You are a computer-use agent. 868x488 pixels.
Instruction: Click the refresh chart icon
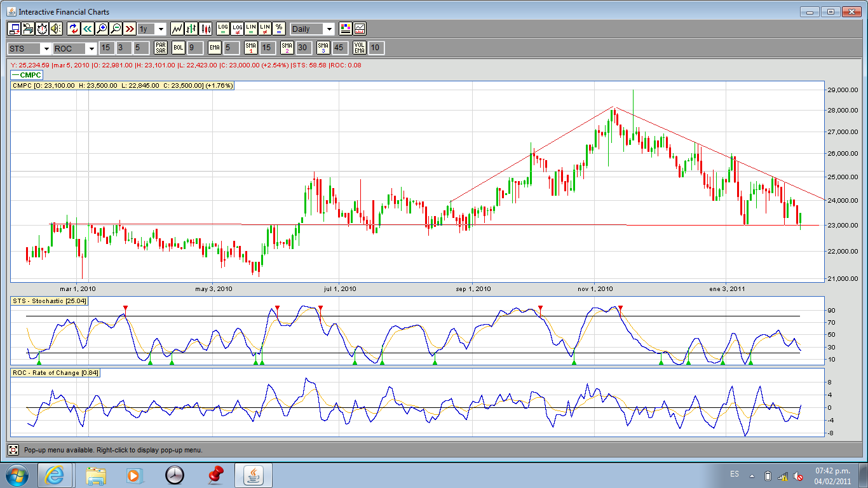(73, 29)
